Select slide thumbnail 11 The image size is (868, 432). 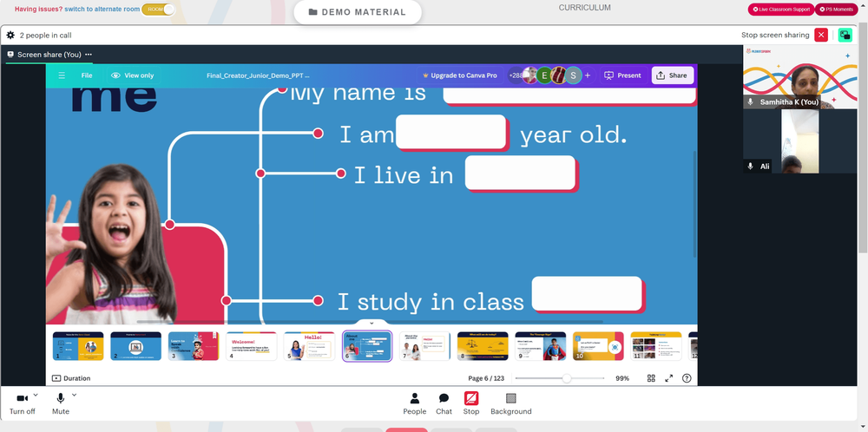(x=656, y=346)
